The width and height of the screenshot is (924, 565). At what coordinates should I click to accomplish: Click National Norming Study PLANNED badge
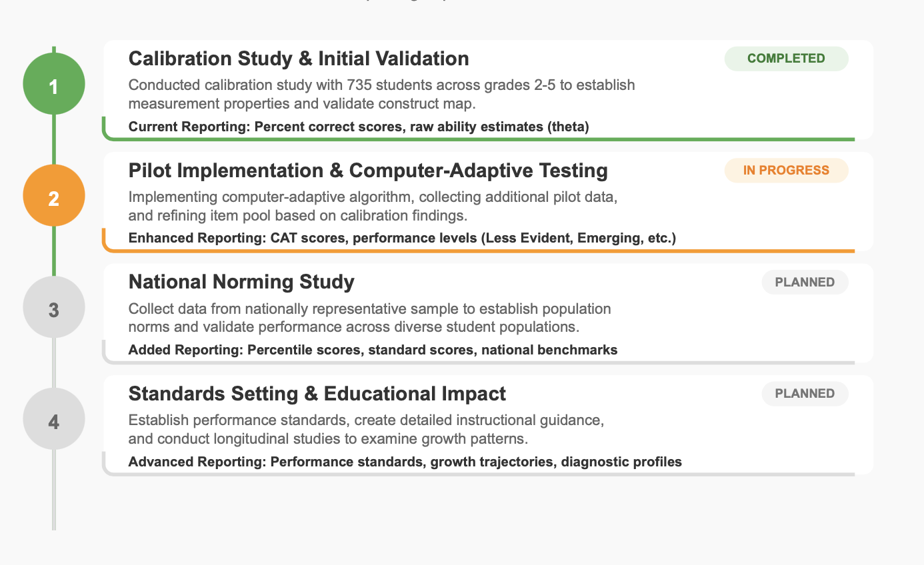point(805,282)
